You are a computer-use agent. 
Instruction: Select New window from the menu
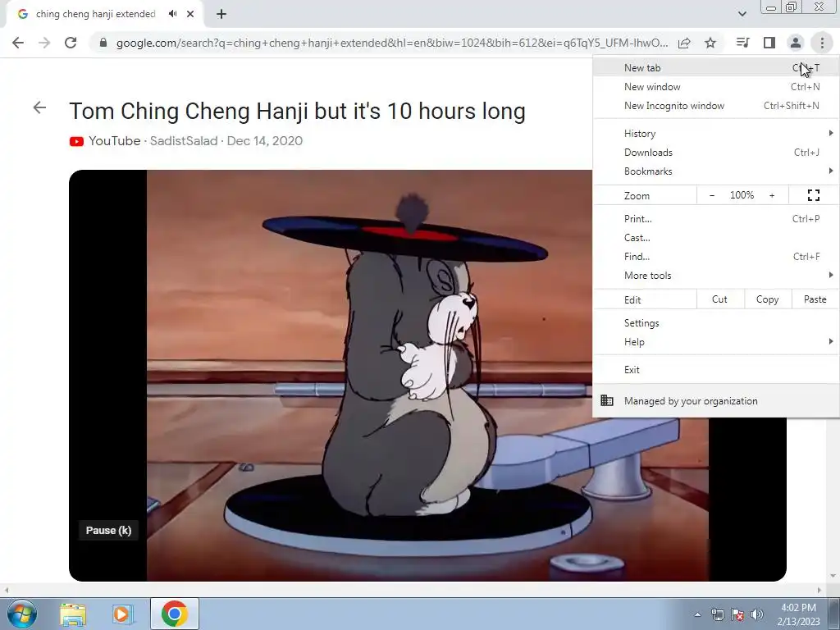[715, 87]
